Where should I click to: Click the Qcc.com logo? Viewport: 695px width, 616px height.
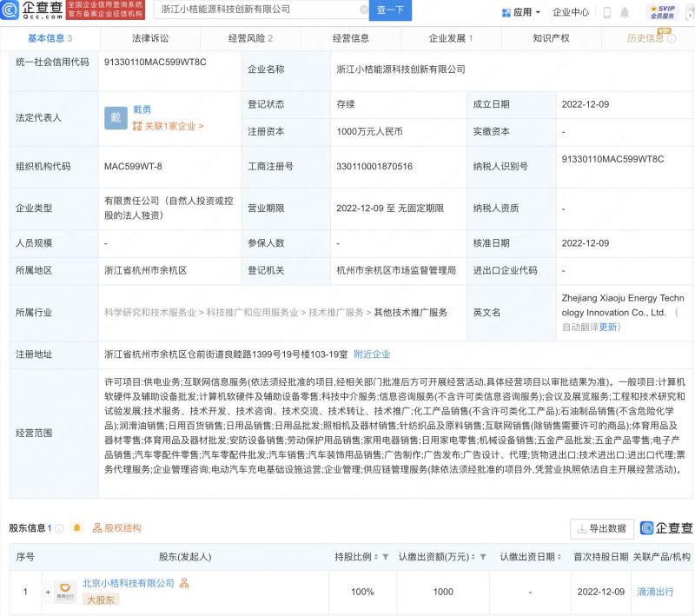(32, 10)
